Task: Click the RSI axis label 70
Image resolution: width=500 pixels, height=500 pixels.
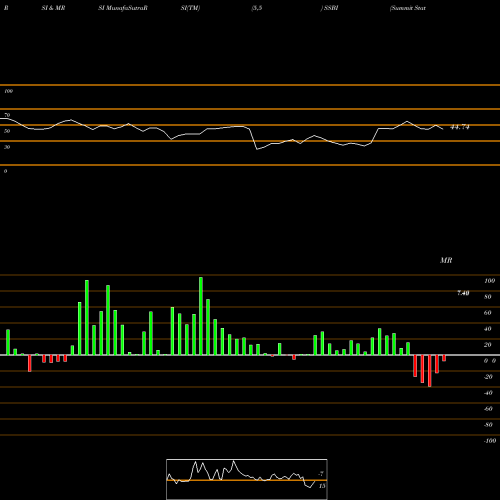Action: [7, 115]
